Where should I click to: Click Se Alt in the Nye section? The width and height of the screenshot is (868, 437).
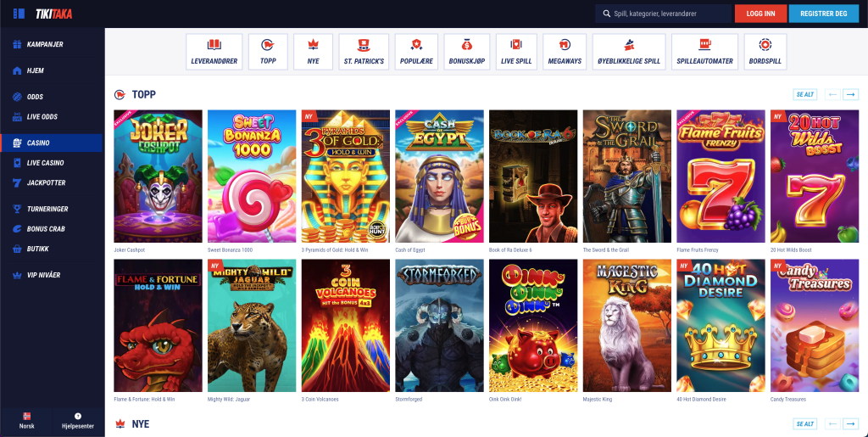tap(805, 424)
